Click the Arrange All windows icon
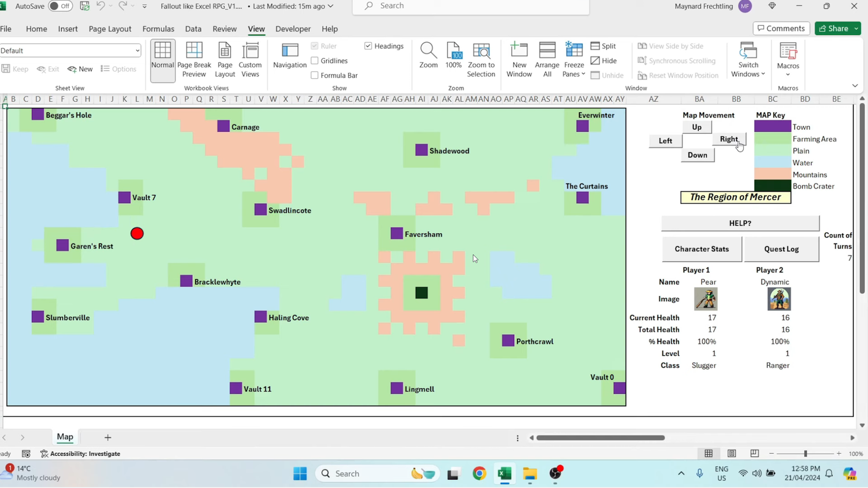868x488 pixels. (x=546, y=59)
